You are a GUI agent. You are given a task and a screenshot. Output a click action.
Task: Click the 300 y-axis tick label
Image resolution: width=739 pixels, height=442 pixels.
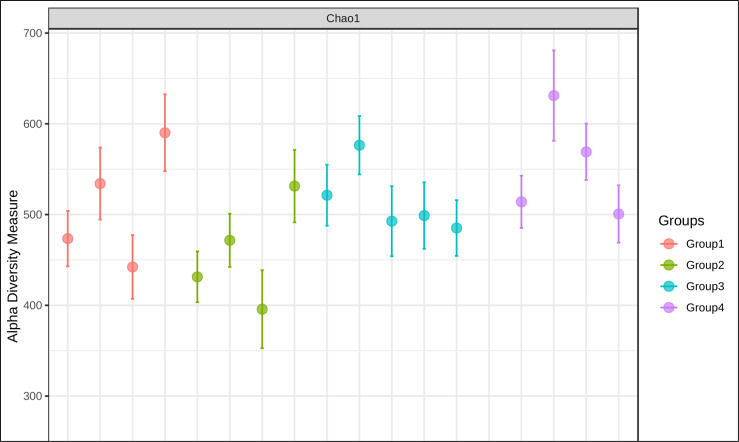pos(33,396)
